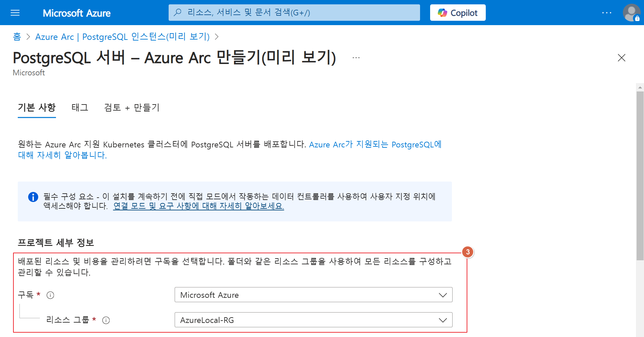Open 연결 모드 및 요구 사항 link
644x337 pixels.
pyautogui.click(x=198, y=206)
